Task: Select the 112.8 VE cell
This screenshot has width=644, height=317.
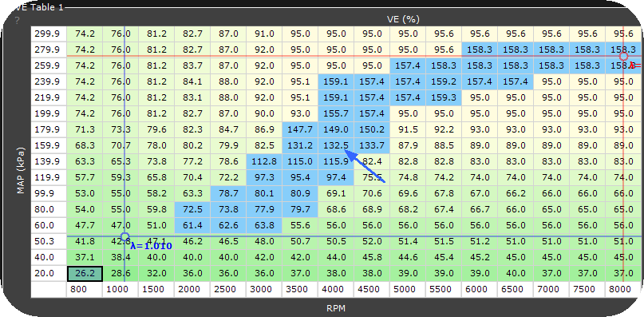Action: click(x=264, y=161)
